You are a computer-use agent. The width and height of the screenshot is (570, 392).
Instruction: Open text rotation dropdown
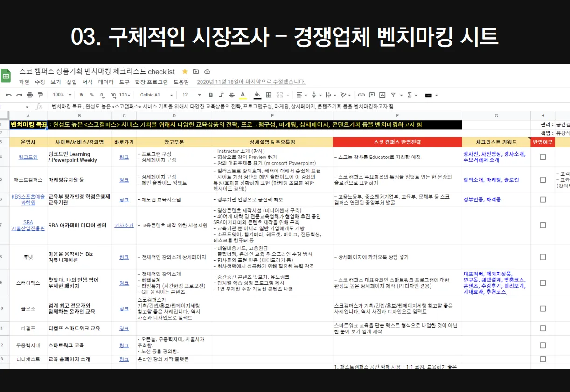click(x=346, y=95)
